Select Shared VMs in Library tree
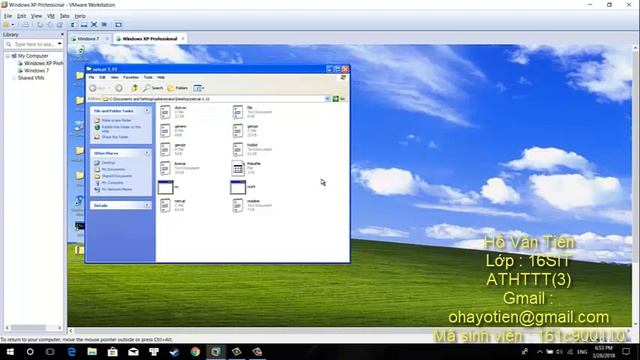Image resolution: width=640 pixels, height=360 pixels. [x=31, y=78]
